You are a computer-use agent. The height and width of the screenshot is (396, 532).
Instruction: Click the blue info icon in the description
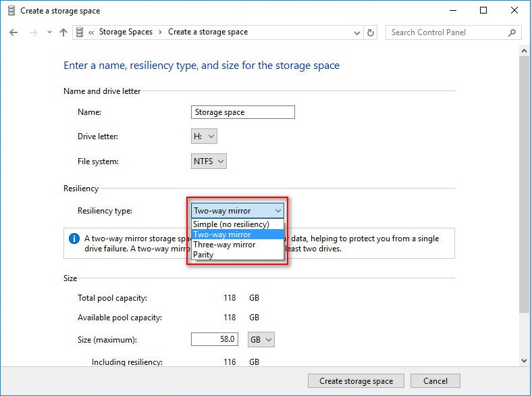tap(74, 239)
